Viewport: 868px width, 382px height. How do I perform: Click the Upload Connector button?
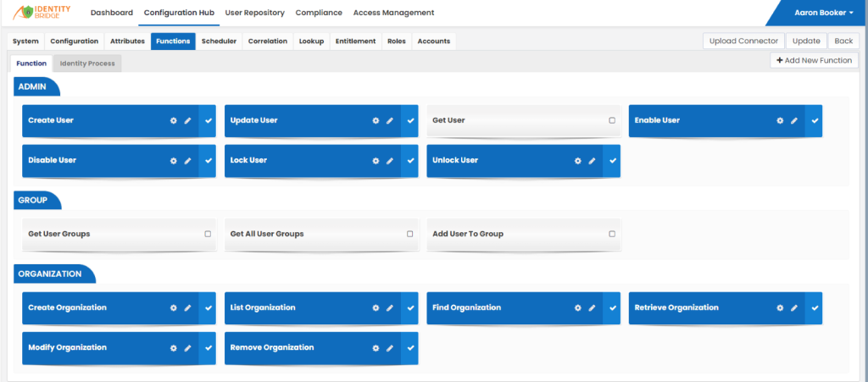743,41
